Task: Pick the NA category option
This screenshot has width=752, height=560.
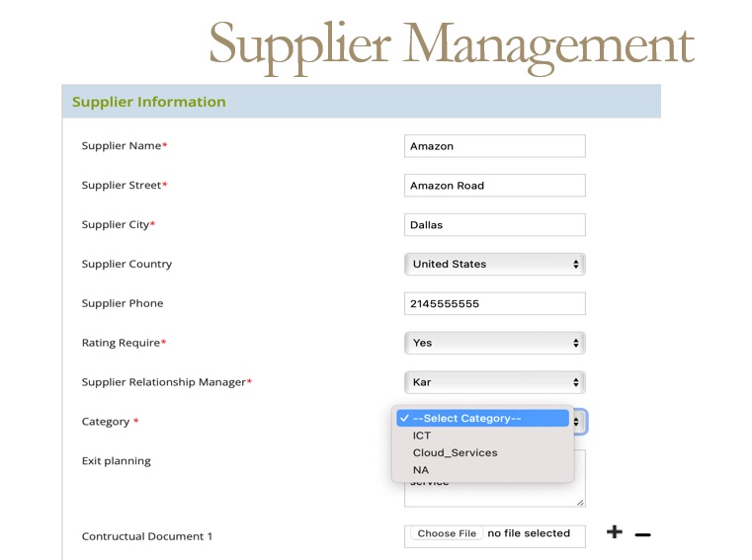Action: [x=421, y=470]
